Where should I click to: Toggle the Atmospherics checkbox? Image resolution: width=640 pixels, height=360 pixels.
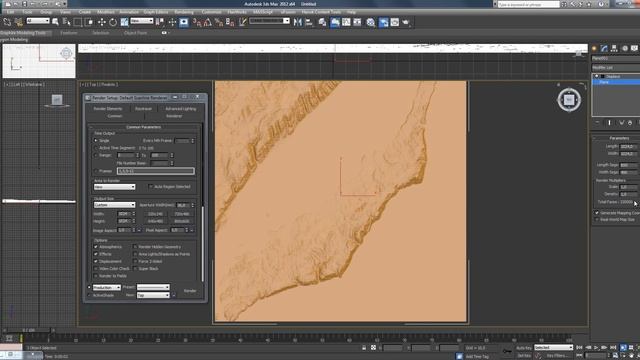[96, 247]
